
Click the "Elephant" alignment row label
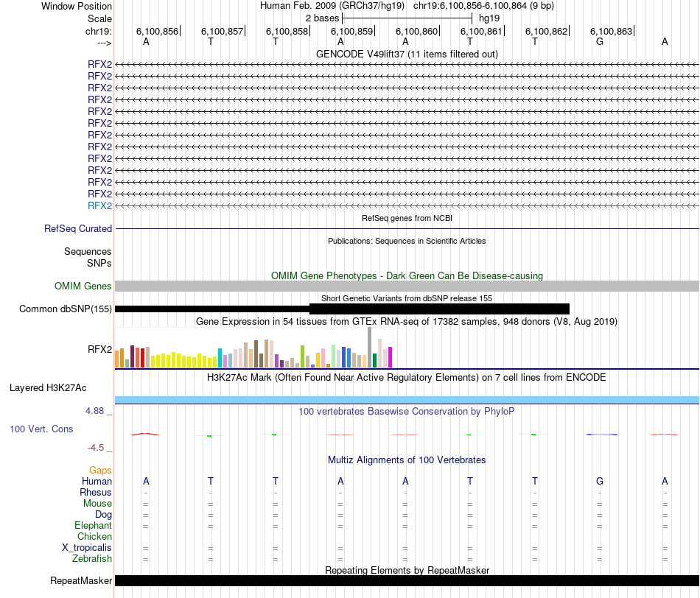93,525
